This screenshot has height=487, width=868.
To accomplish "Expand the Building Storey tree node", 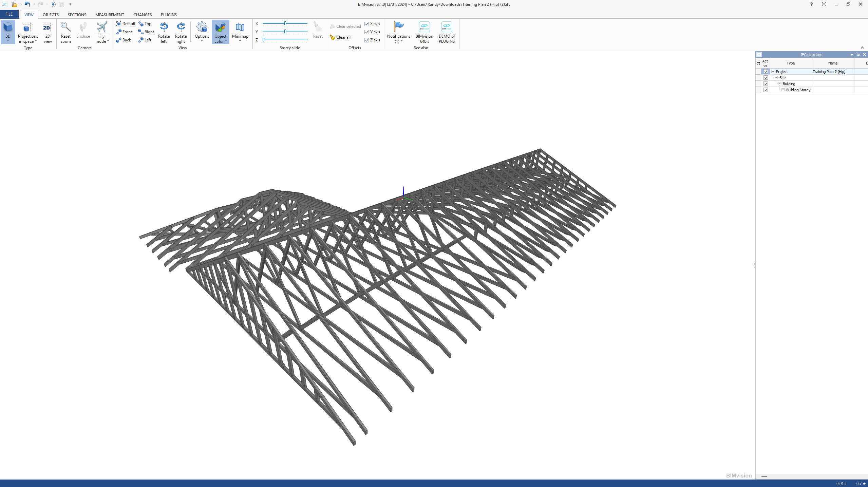I will pos(783,90).
